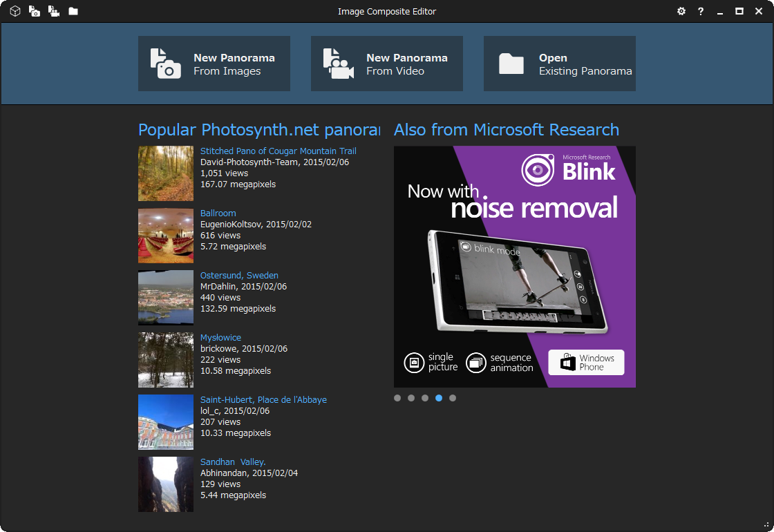Click the Windows Phone badge in the Blink ad
Image resolution: width=774 pixels, height=532 pixels.
(586, 362)
